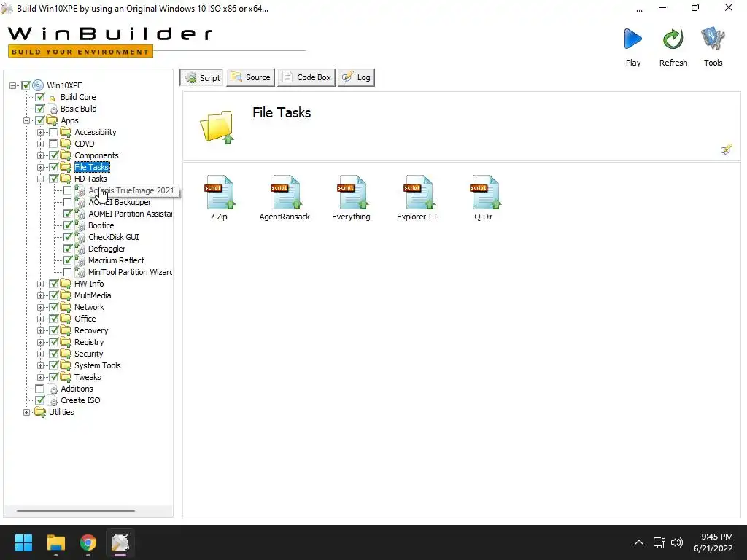Viewport: 747px width, 560px height.
Task: Collapse the HD Tasks folder node
Action: (41, 179)
